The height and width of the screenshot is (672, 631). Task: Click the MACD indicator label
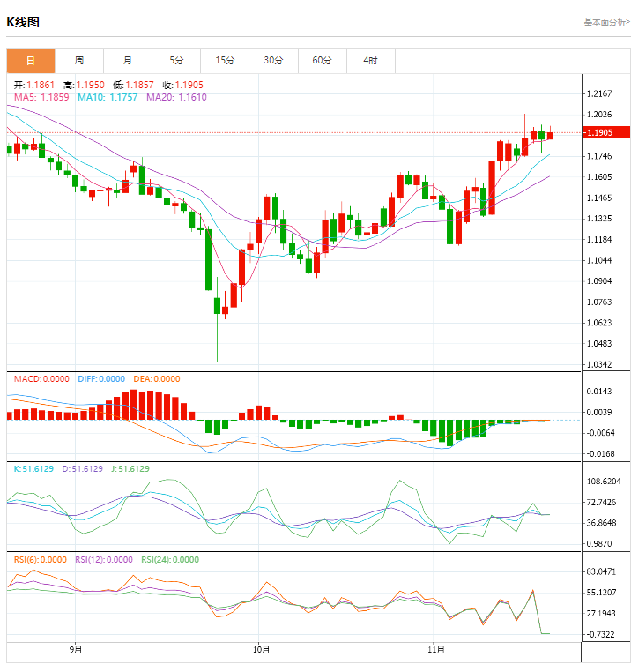coord(41,379)
